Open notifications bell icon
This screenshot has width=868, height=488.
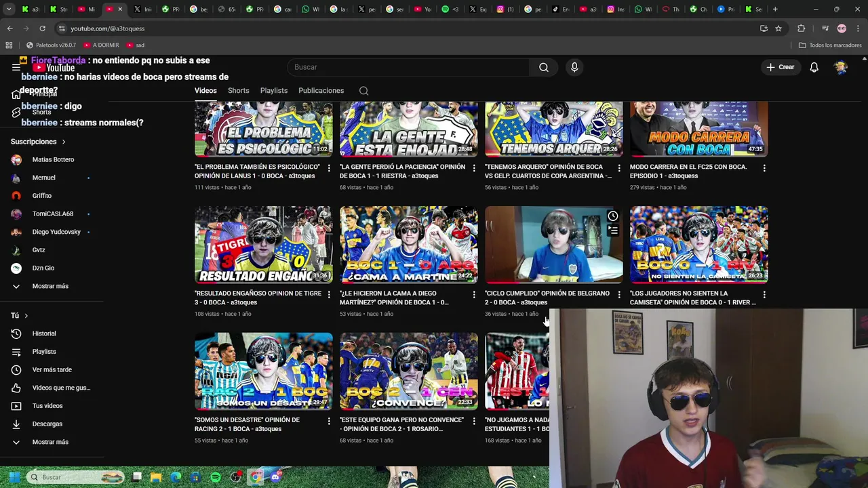[x=814, y=67]
